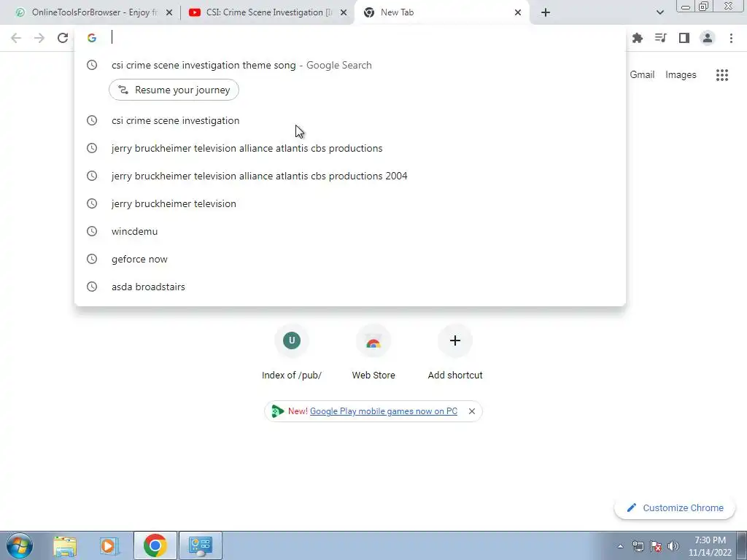747x560 pixels.
Task: Expand the tab search dropdown arrow
Action: point(659,13)
